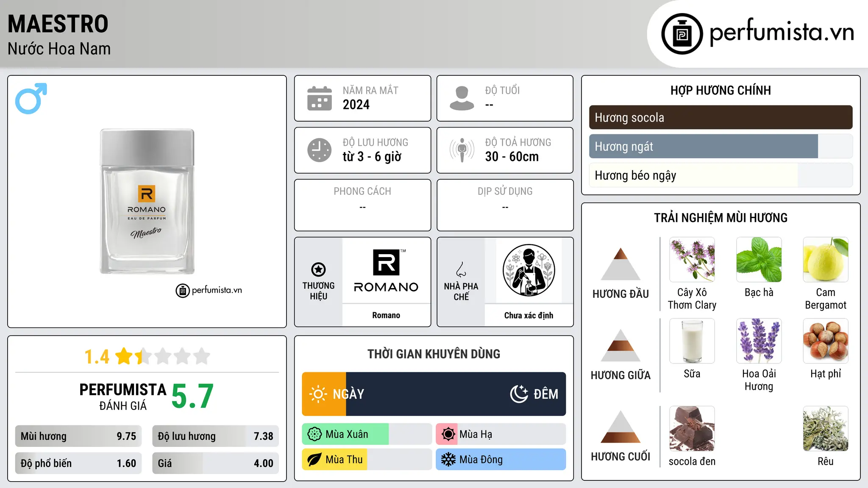Image resolution: width=868 pixels, height=488 pixels.
Task: Click the PHONG CÁCH label
Action: pos(362,191)
